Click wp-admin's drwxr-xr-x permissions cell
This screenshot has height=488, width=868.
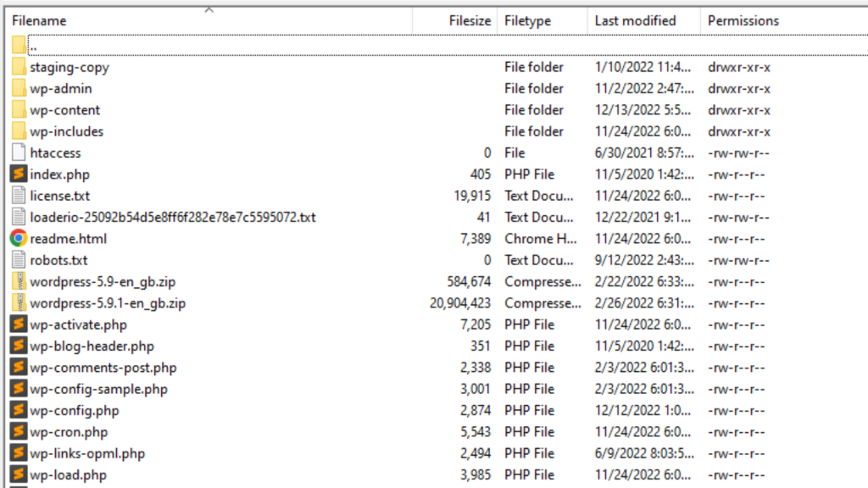point(739,88)
